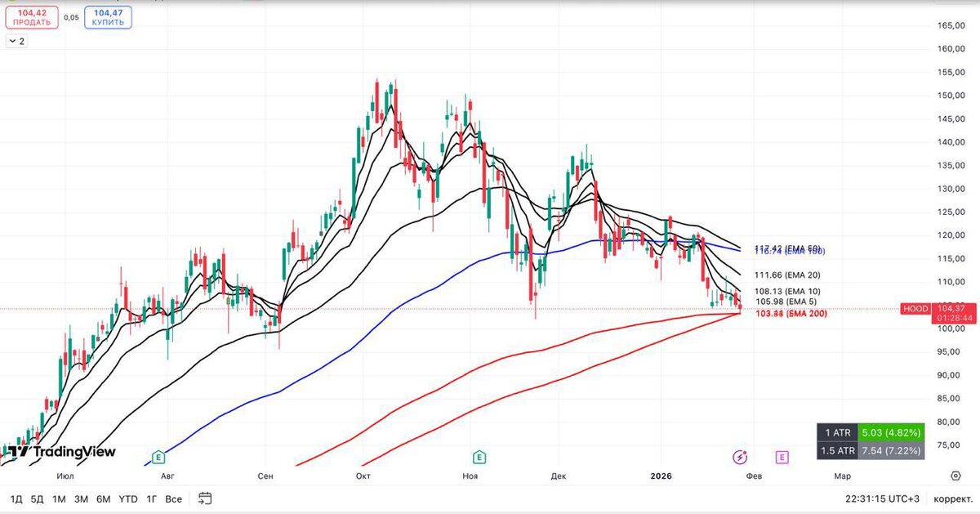Select the 1М time range
This screenshot has height=514, width=980.
click(59, 498)
